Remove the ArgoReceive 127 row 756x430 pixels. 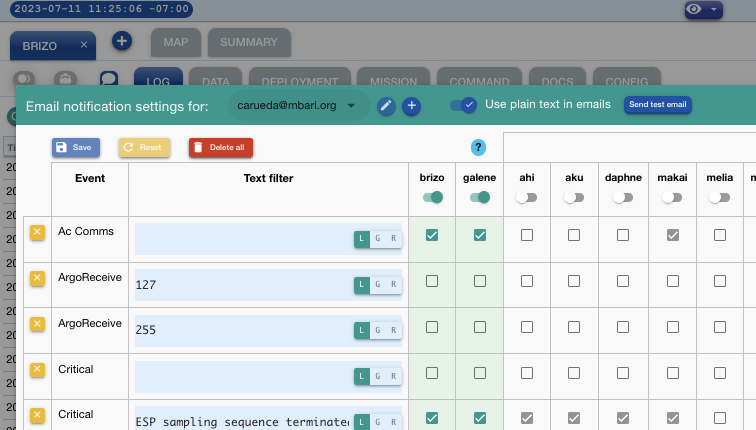click(37, 278)
